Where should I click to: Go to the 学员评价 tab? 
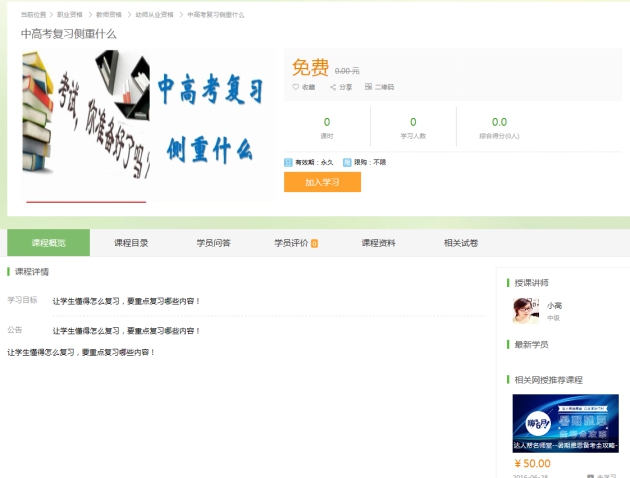pos(291,243)
